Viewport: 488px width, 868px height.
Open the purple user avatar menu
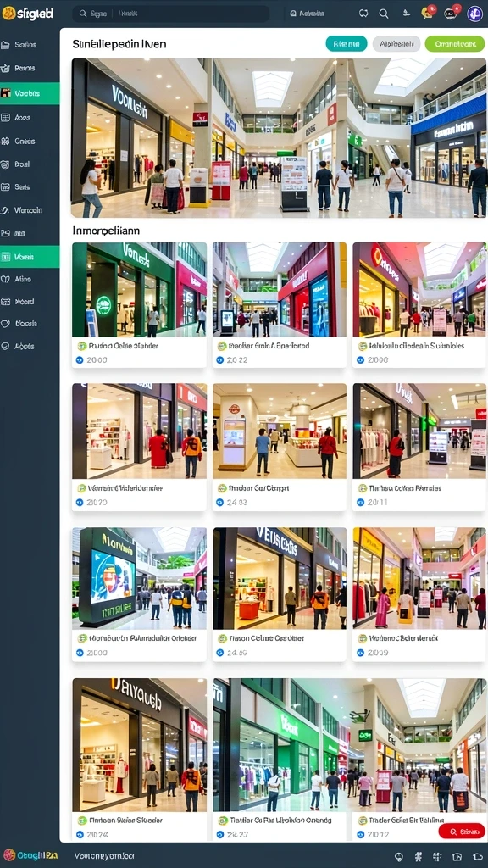point(474,14)
